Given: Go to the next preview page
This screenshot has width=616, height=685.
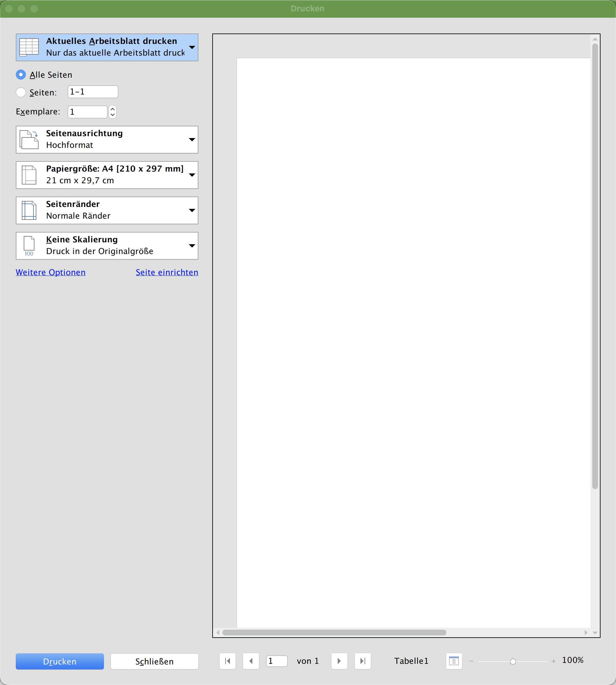Looking at the screenshot, I should click(339, 661).
